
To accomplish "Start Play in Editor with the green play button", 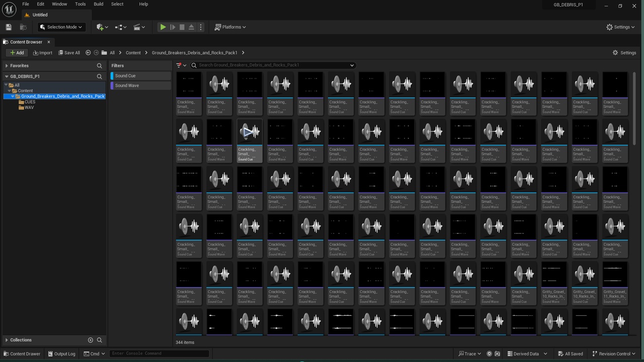I will (x=163, y=27).
